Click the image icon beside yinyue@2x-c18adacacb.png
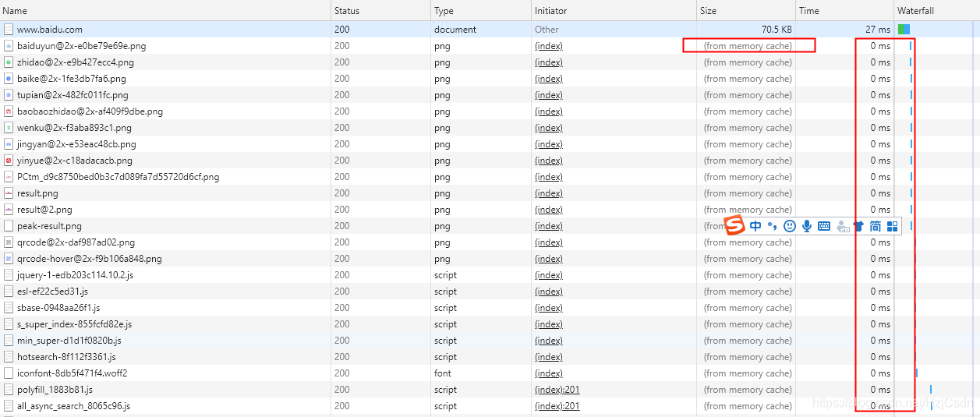The image size is (980, 417). click(x=9, y=161)
